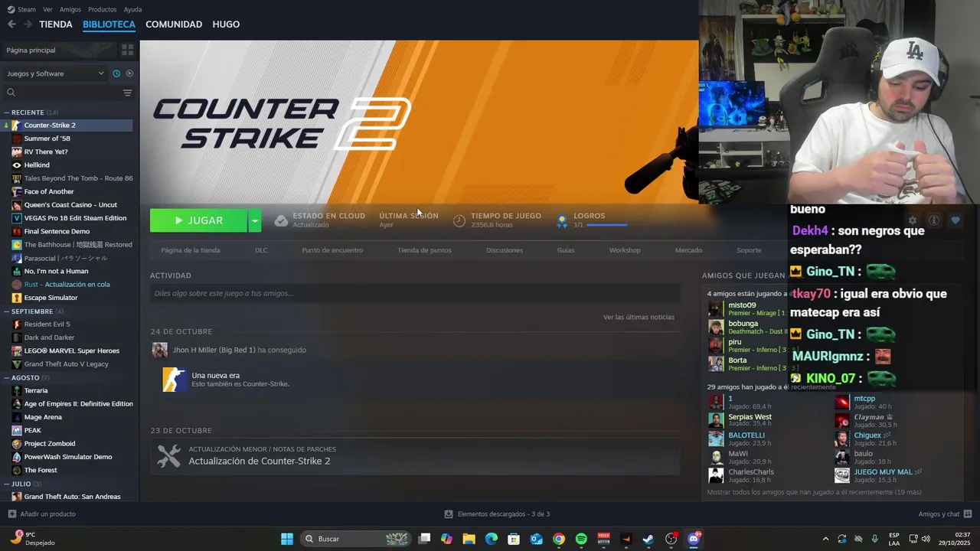The image size is (980, 551).
Task: Open the Mercado link
Action: click(688, 250)
